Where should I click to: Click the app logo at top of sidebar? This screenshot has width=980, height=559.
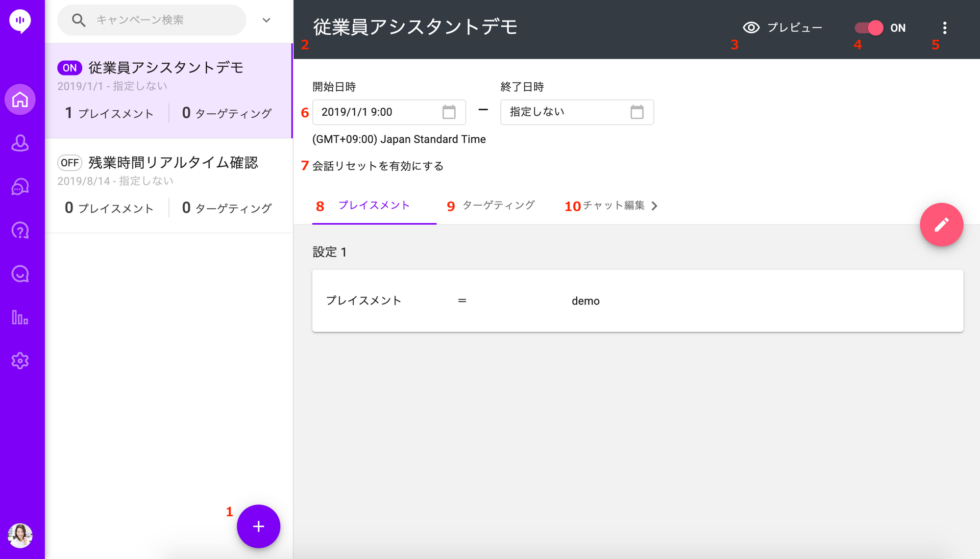click(x=20, y=21)
